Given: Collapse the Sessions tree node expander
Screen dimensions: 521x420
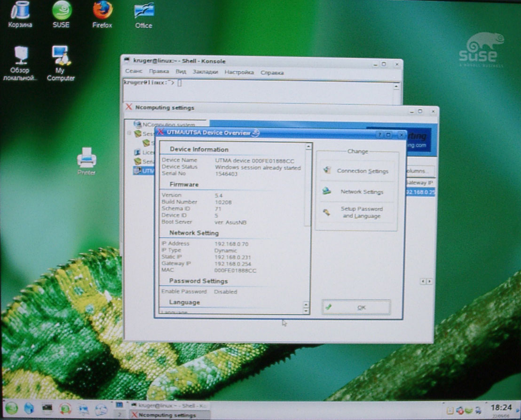Looking at the screenshot, I should [x=129, y=133].
